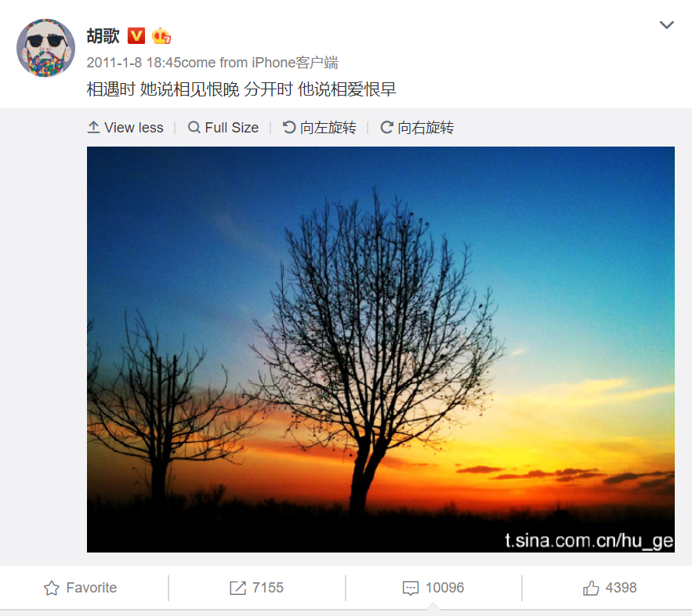This screenshot has height=616, width=692.
Task: Collapse the image with View less
Action: (125, 128)
